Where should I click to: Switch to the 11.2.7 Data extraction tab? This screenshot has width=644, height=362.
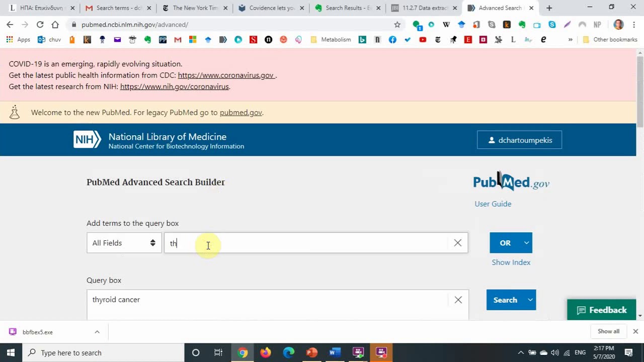pos(424,8)
